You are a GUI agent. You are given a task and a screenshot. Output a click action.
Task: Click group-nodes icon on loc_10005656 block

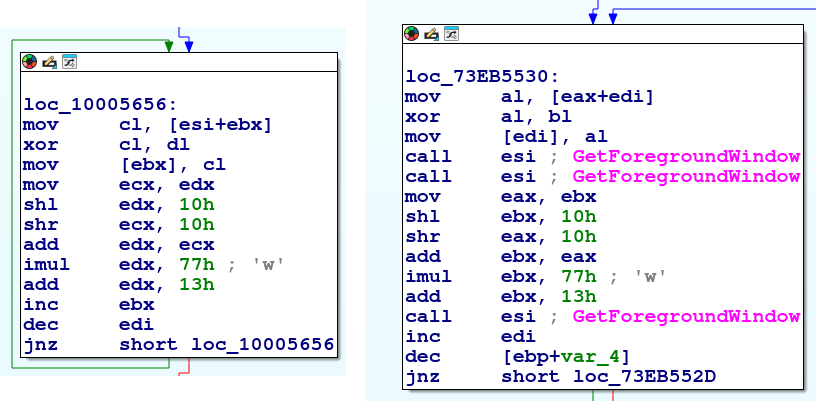(69, 61)
